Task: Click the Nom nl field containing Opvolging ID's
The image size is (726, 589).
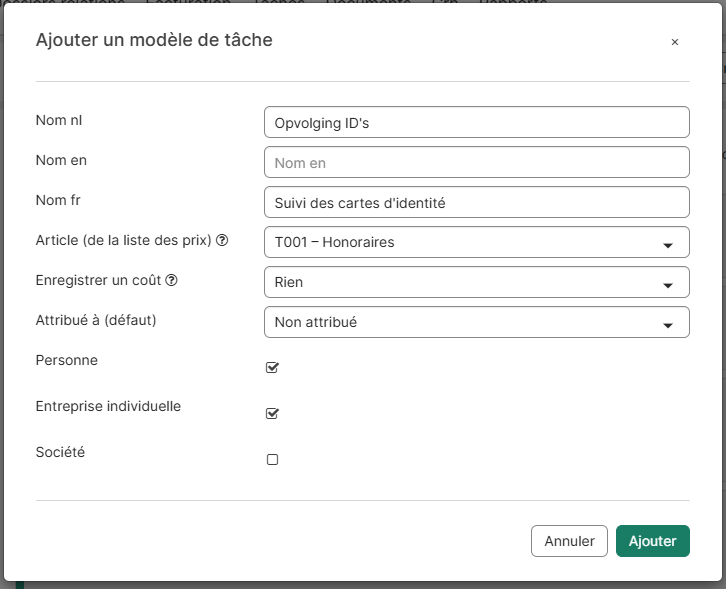Action: pos(476,122)
